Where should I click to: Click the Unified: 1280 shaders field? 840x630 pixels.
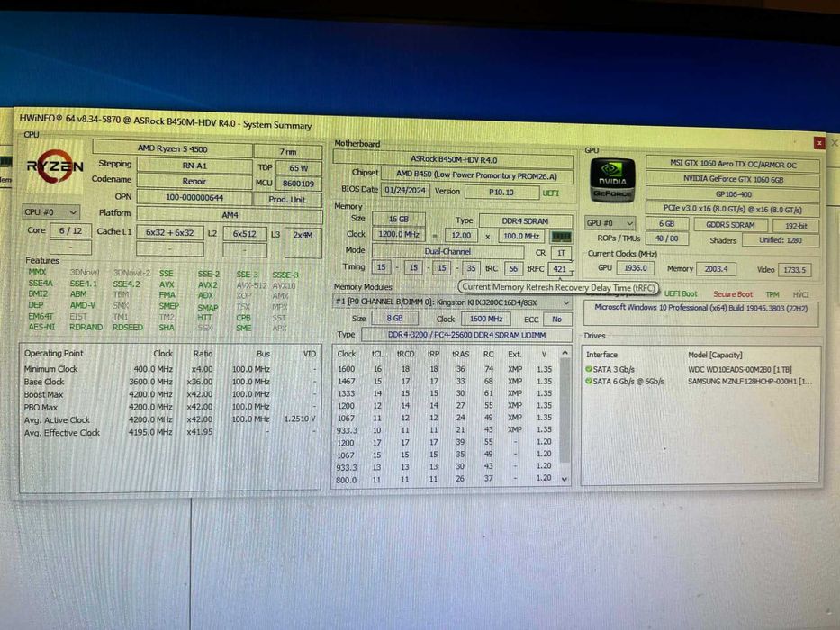click(781, 240)
